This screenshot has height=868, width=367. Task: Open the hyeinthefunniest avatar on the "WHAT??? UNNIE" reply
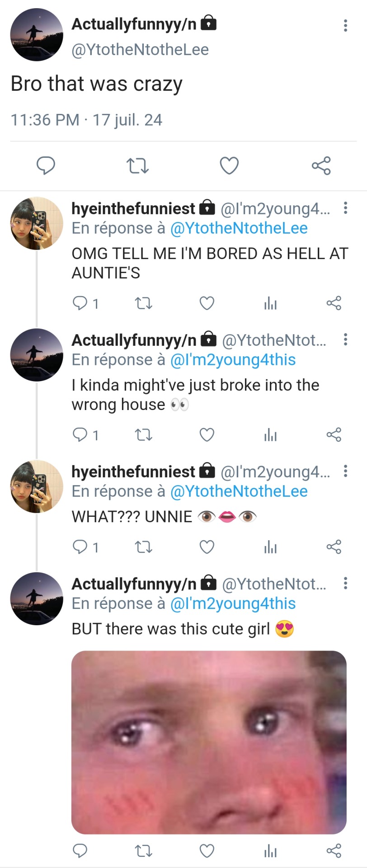click(37, 486)
